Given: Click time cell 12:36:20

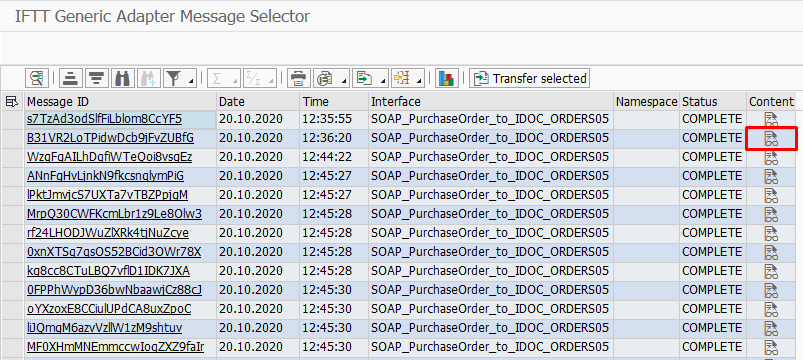Looking at the screenshot, I should [x=334, y=138].
